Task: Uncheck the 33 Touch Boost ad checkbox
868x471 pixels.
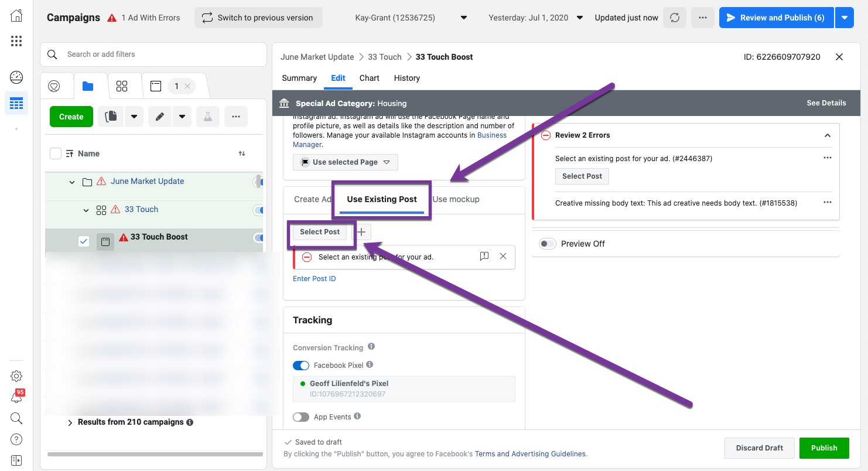Action: pyautogui.click(x=84, y=241)
